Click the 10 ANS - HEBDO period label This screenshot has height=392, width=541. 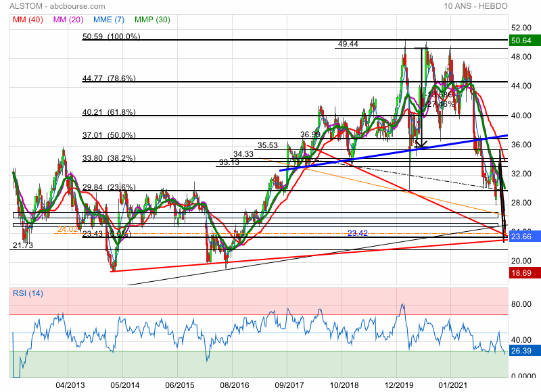(x=476, y=6)
